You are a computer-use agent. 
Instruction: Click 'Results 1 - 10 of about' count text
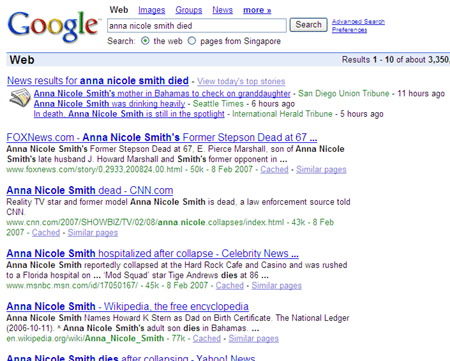[x=396, y=60]
